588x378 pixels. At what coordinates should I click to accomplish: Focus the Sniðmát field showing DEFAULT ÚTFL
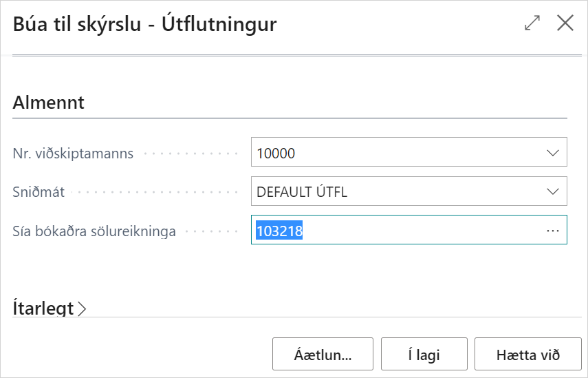392,192
